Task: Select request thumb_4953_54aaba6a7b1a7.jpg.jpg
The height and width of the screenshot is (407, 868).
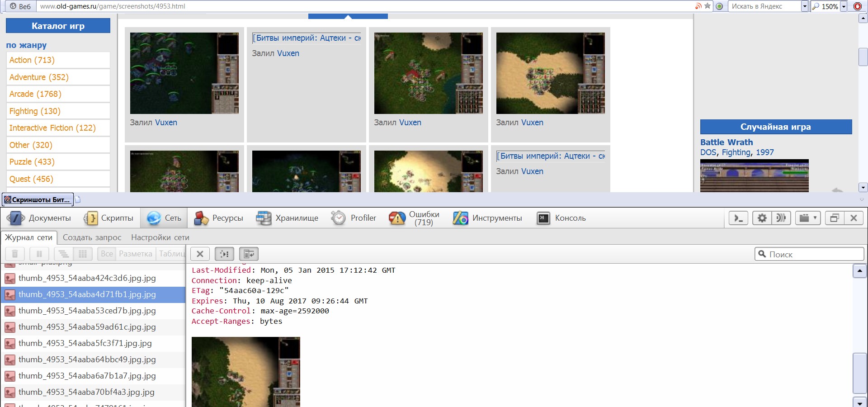Action: pyautogui.click(x=93, y=376)
